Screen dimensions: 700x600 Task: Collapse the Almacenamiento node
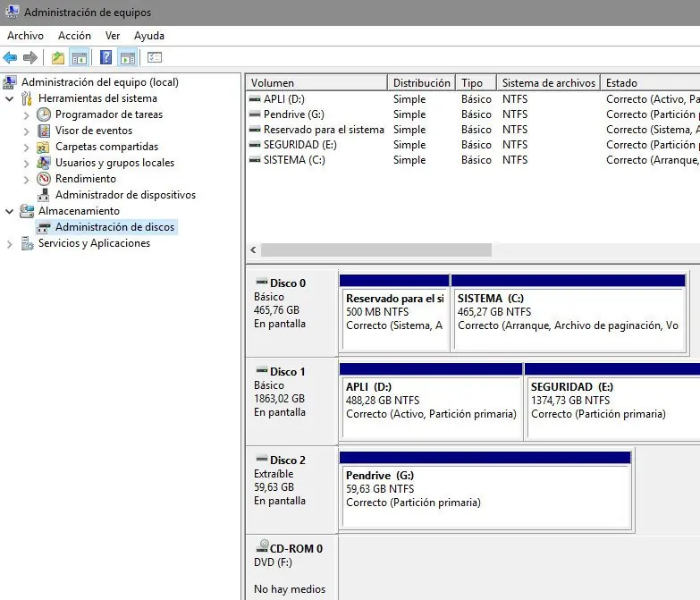pyautogui.click(x=9, y=211)
